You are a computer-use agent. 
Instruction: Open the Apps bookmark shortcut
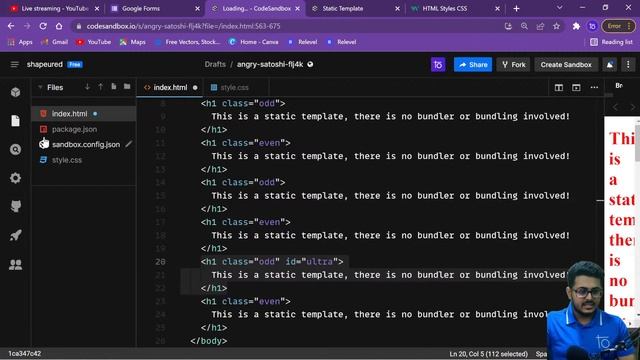[x=20, y=42]
